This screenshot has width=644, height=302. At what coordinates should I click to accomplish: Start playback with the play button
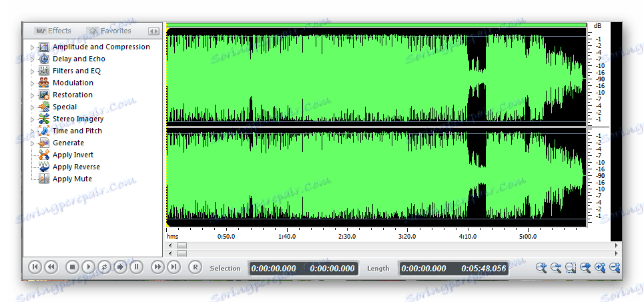click(x=88, y=267)
